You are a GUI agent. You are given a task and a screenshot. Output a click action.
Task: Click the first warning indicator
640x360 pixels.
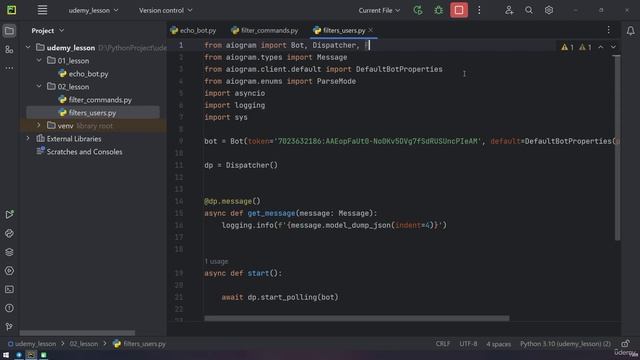(x=567, y=47)
